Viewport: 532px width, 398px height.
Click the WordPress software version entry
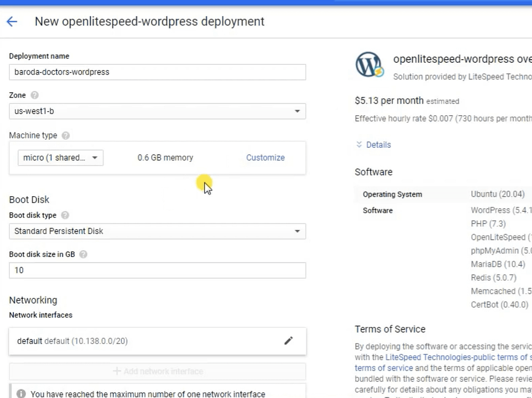(x=501, y=210)
